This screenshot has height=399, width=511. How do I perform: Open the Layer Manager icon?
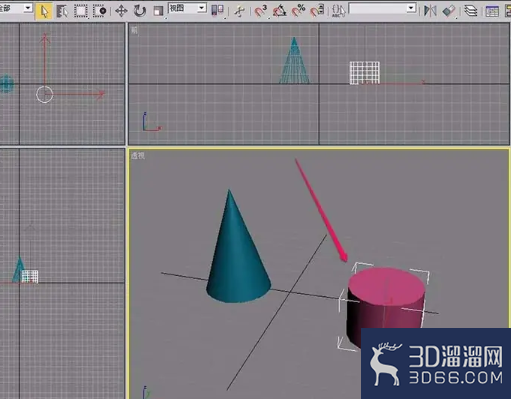(470, 11)
